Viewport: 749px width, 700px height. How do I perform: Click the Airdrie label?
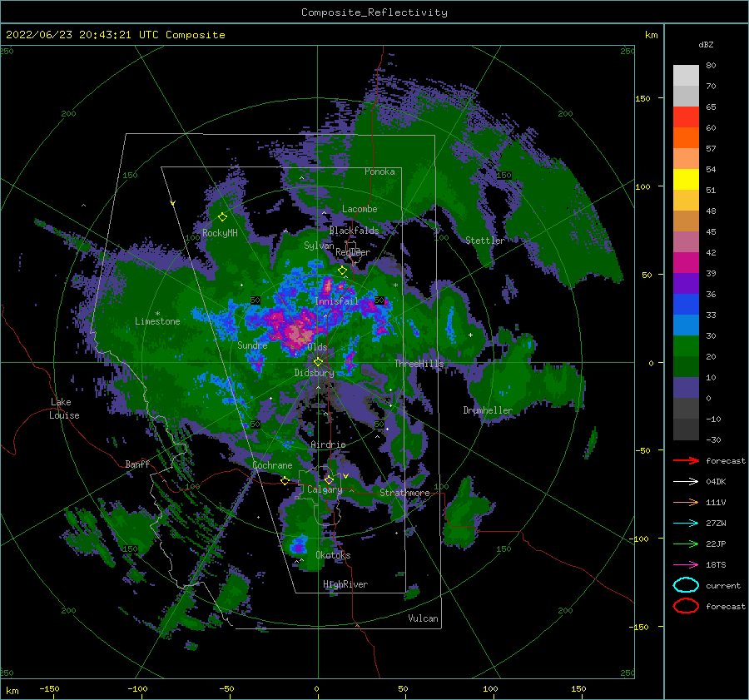click(328, 444)
